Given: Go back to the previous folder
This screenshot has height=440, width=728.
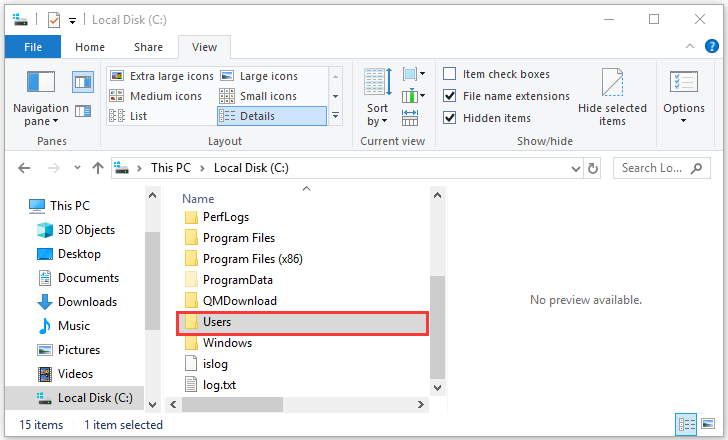Looking at the screenshot, I should [x=24, y=168].
